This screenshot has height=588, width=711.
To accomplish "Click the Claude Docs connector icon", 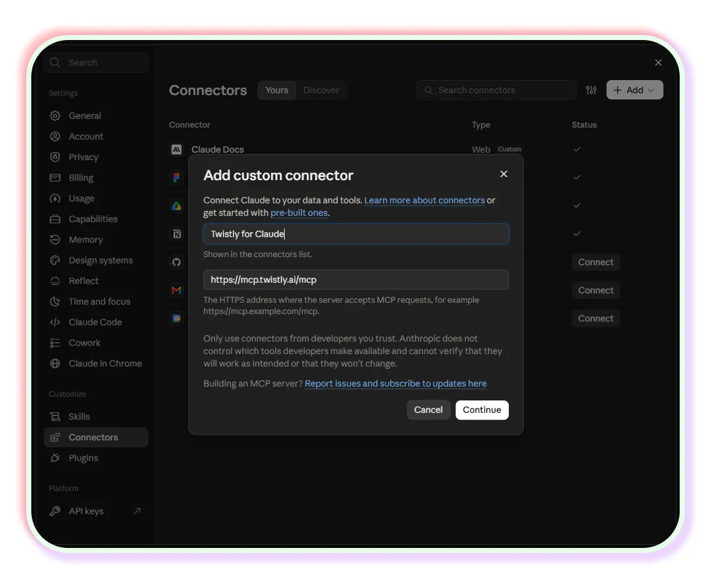I will tap(176, 149).
